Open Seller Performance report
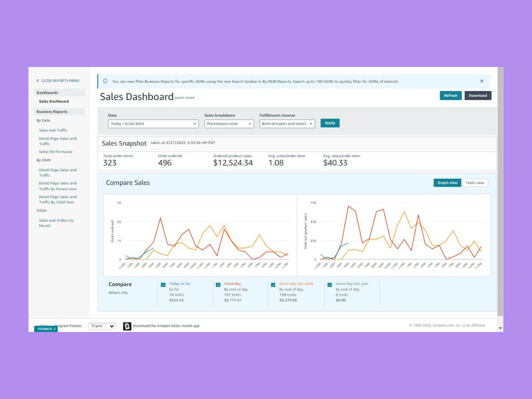This screenshot has width=532, height=399. (x=56, y=152)
